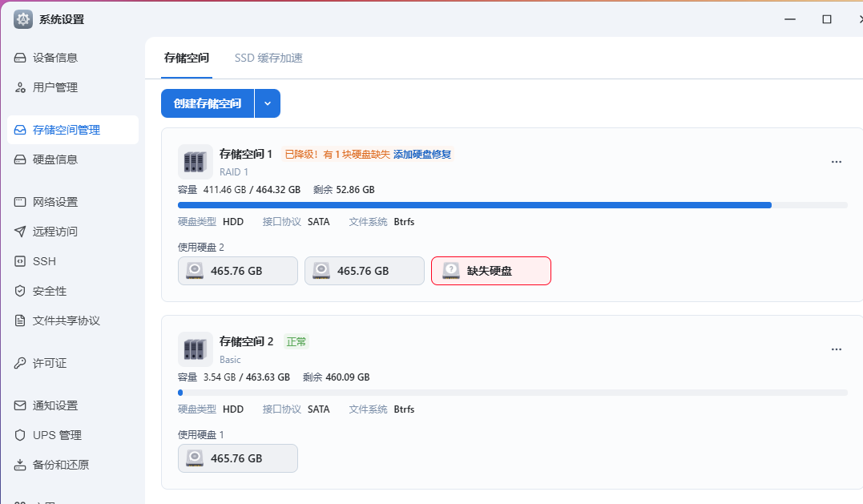Click the 备份和还原 icon

point(20,465)
